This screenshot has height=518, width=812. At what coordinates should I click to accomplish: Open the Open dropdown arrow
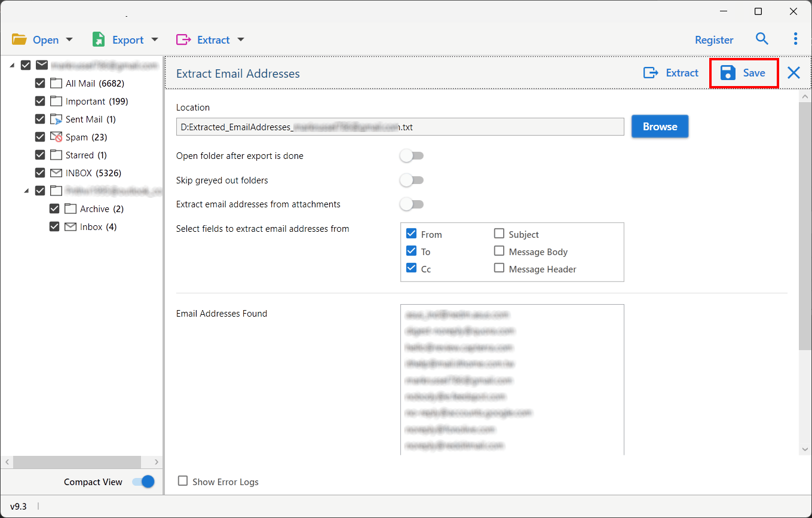coord(69,39)
